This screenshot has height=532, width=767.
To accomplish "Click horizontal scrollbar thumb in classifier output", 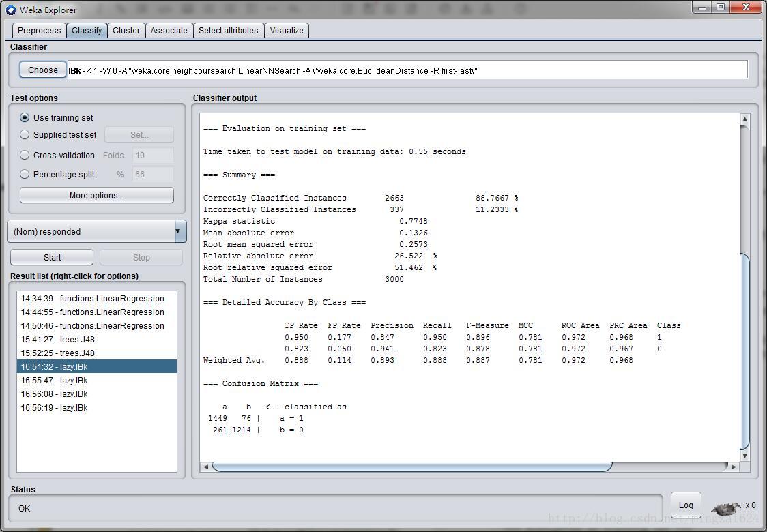I will (411, 467).
